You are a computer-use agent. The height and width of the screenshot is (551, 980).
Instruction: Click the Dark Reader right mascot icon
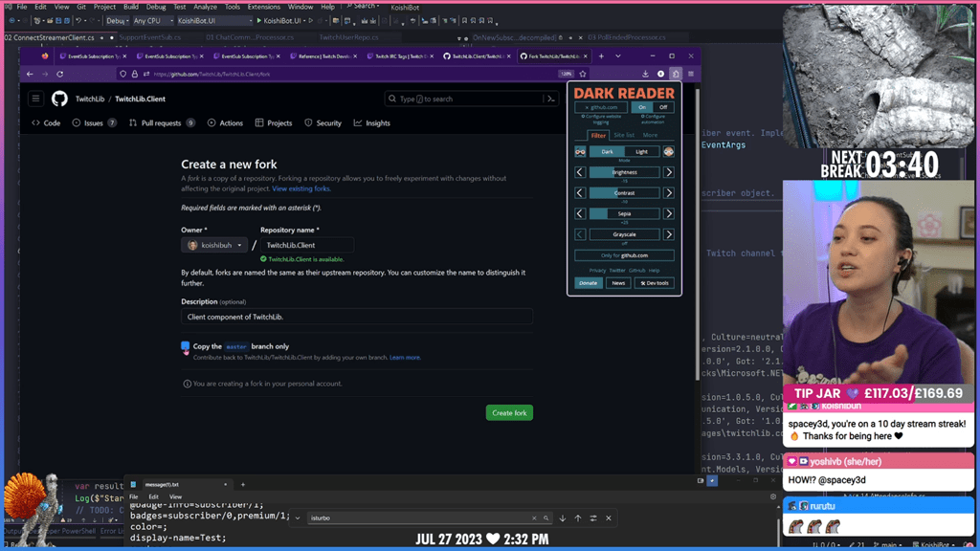[x=669, y=152]
